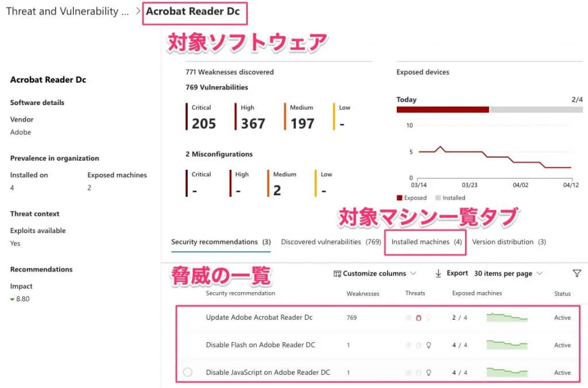This screenshot has width=588, height=388.
Task: Go back to Threat and Vulnerability breadcrumb
Action: 68,11
